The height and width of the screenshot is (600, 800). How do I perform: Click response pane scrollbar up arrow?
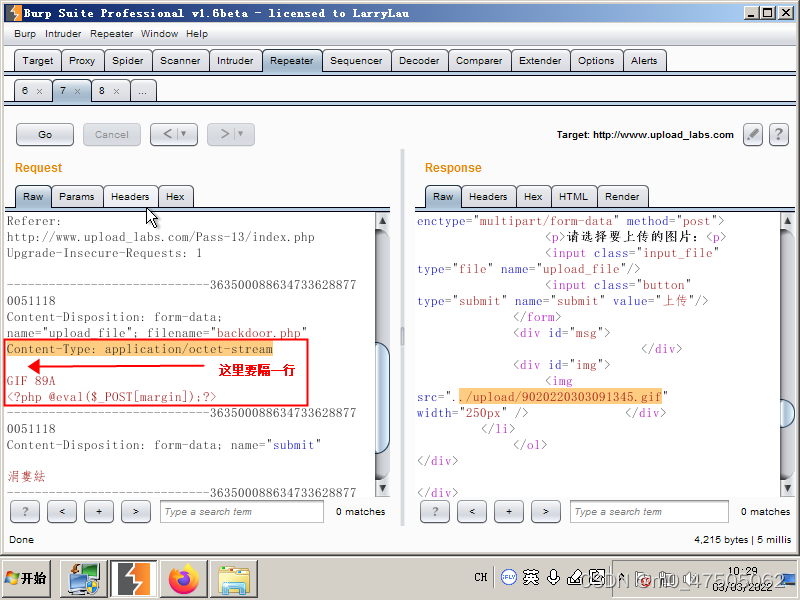[x=788, y=221]
